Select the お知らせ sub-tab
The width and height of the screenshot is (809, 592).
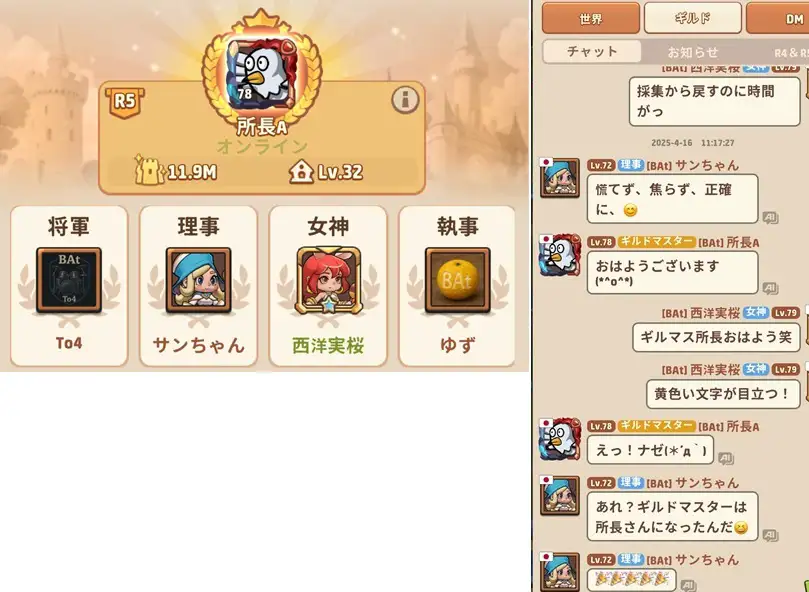point(693,52)
